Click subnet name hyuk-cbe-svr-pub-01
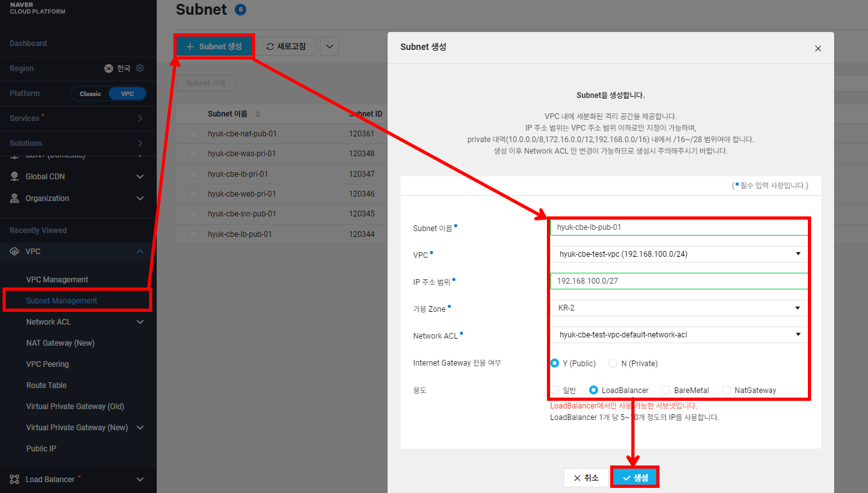The height and width of the screenshot is (493, 868). [242, 214]
